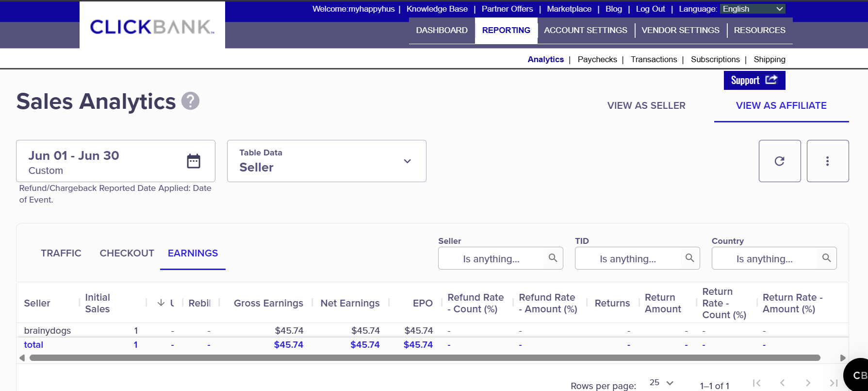Click the Refund Rate - Count (%) header
Image resolution: width=868 pixels, height=391 pixels.
pyautogui.click(x=475, y=303)
